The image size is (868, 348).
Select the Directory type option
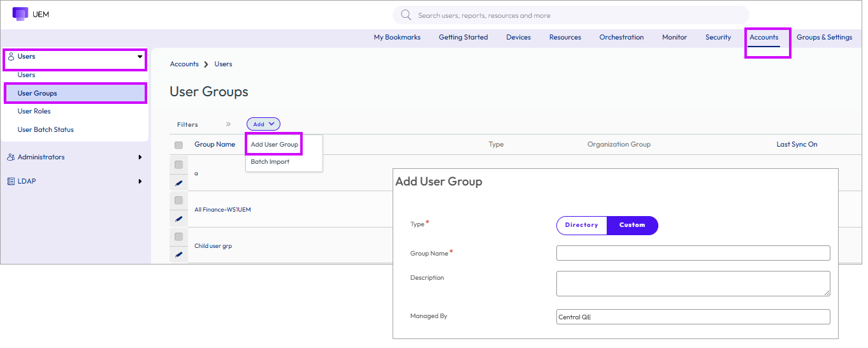[x=581, y=225]
